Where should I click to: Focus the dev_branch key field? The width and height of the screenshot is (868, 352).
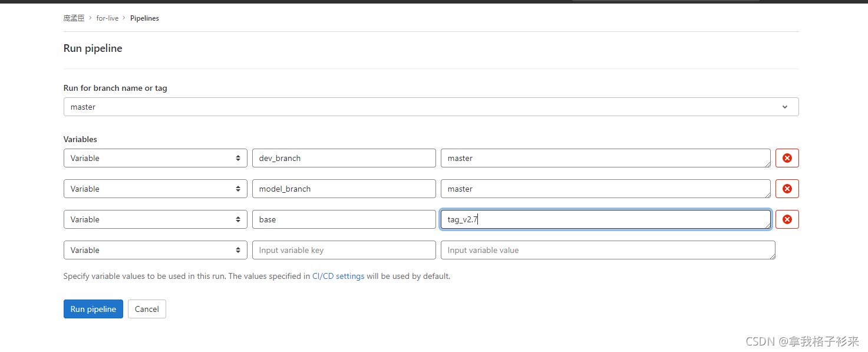(x=344, y=158)
